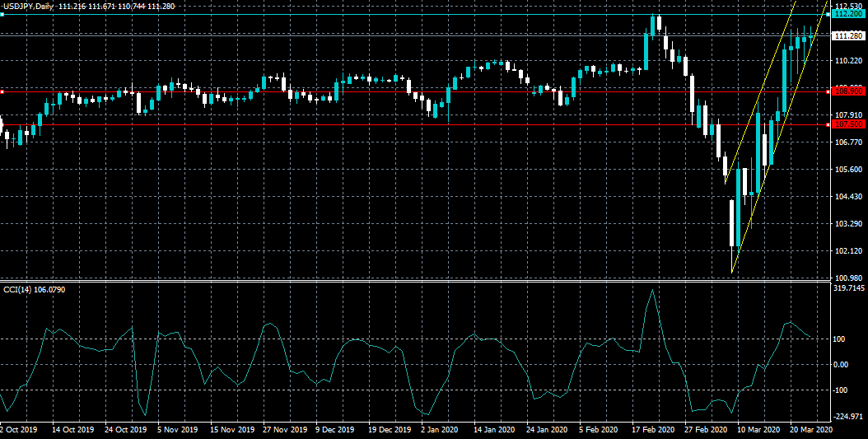
Task: Select the cyan 112.200 price label
Action: coord(848,15)
